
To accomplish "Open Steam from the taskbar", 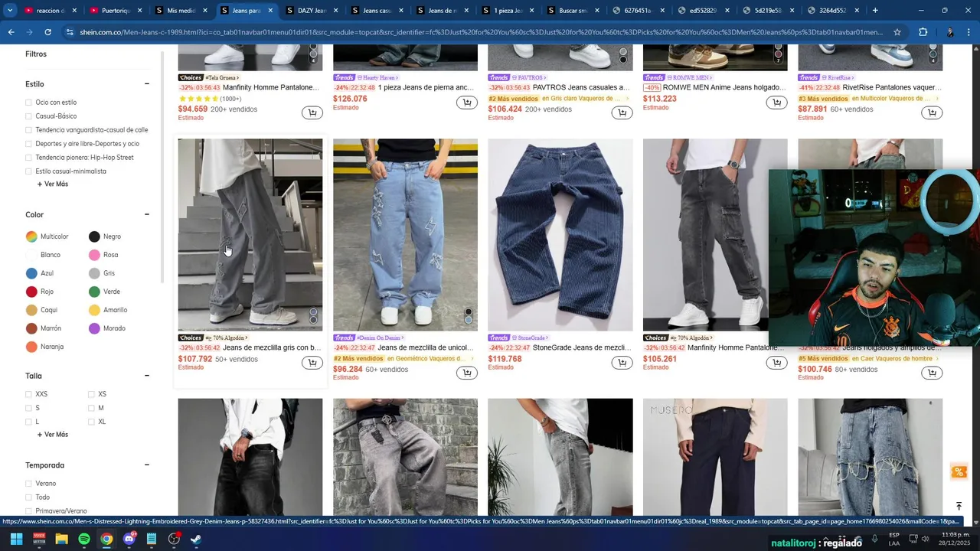I will [x=196, y=539].
